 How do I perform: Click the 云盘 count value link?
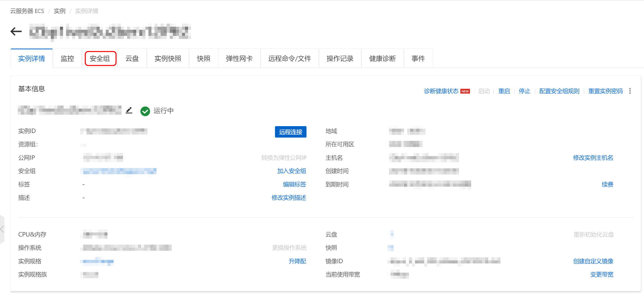pyautogui.click(x=392, y=234)
